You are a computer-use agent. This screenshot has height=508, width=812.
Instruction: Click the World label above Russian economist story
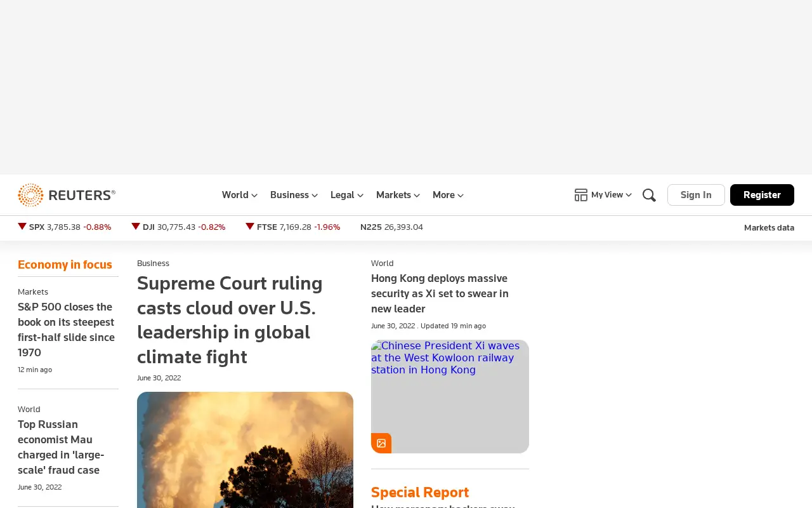pyautogui.click(x=29, y=409)
